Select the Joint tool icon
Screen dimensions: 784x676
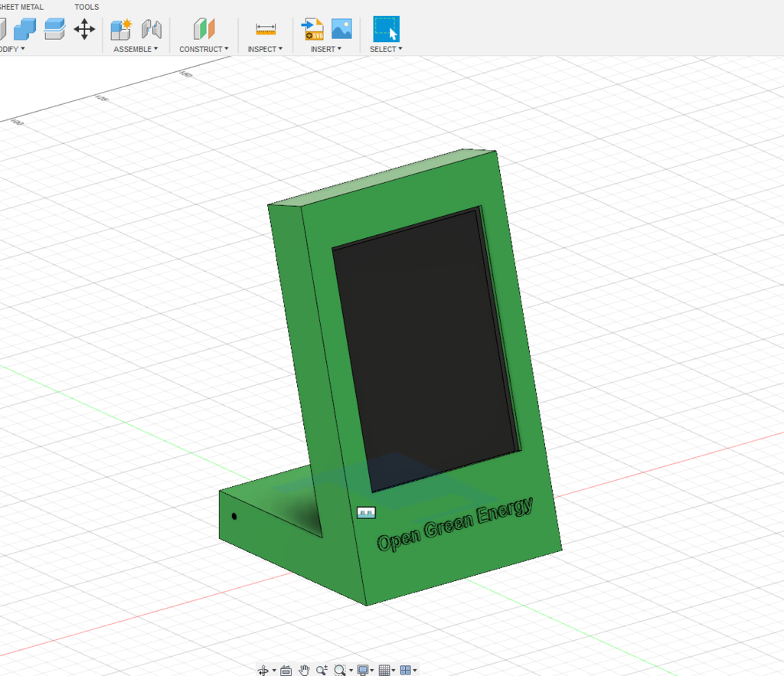152,30
